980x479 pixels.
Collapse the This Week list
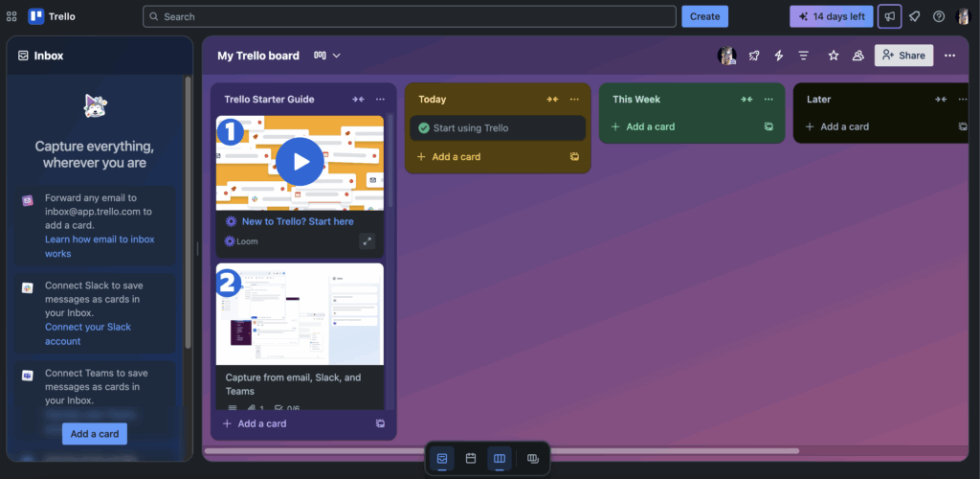tap(746, 100)
